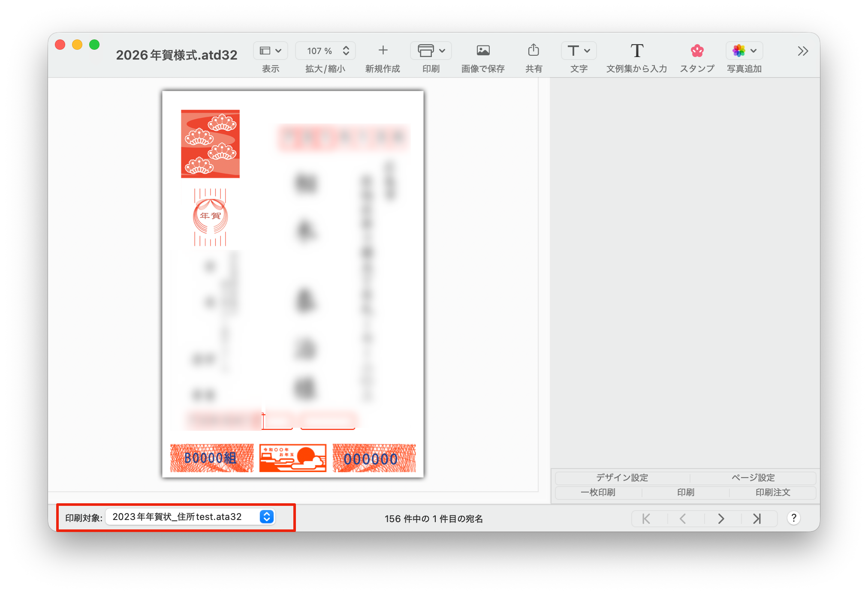Open the 共有 share icon

(533, 51)
